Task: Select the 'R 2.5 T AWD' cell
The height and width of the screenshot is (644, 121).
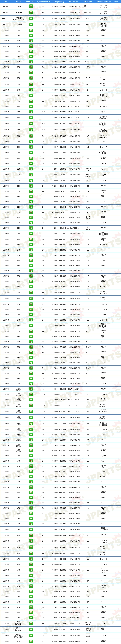Action: (88, 228)
